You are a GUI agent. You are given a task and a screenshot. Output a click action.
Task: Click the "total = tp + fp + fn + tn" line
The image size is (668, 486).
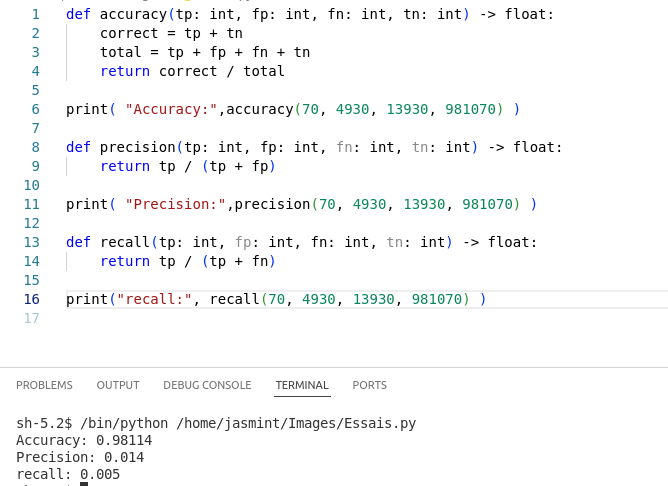coord(204,52)
